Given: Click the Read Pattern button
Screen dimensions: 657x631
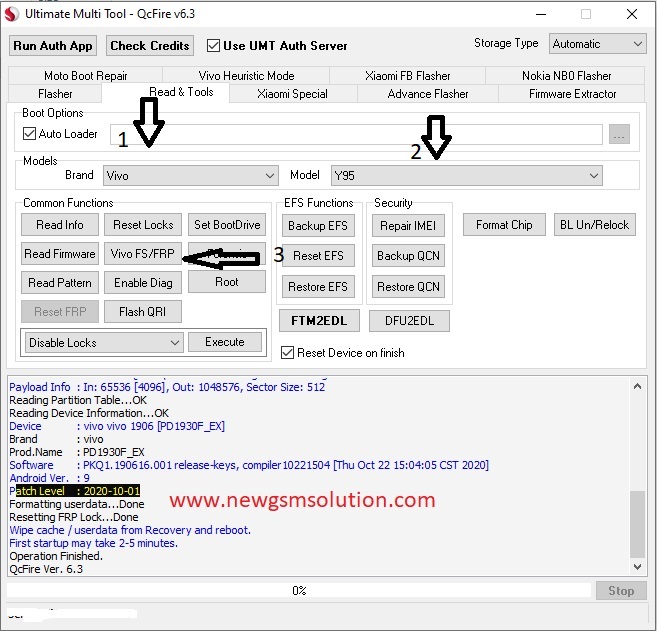Looking at the screenshot, I should (60, 282).
